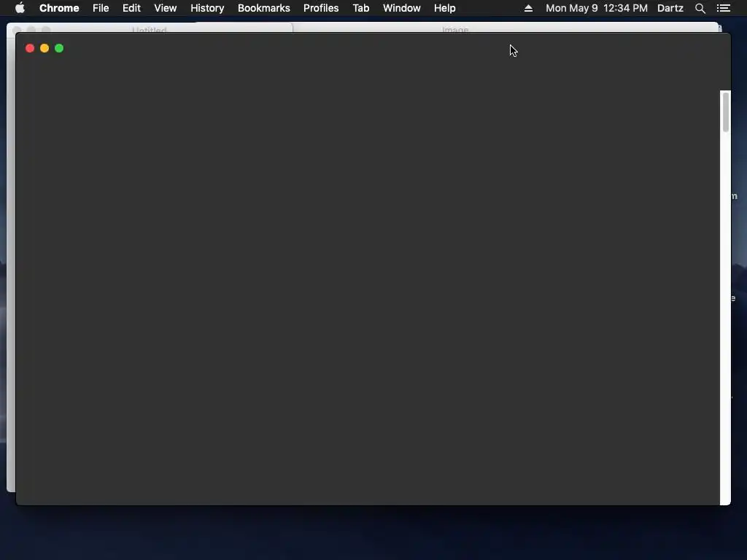Open the View menu

[166, 8]
